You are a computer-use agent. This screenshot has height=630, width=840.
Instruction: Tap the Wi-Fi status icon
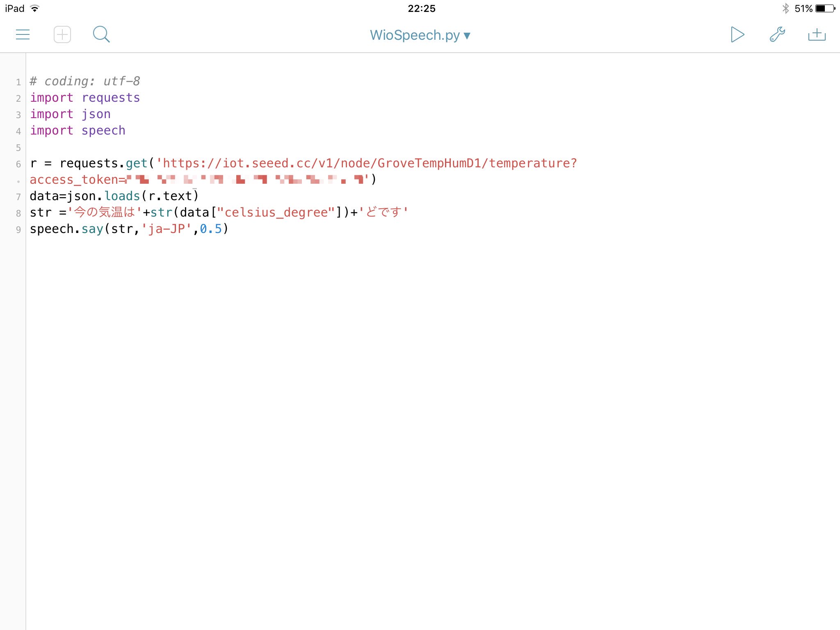tap(34, 7)
